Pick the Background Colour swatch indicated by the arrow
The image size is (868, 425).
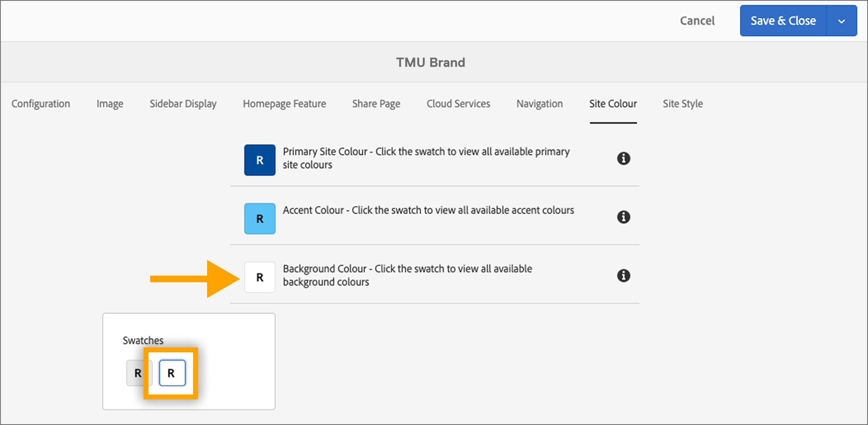(x=259, y=277)
